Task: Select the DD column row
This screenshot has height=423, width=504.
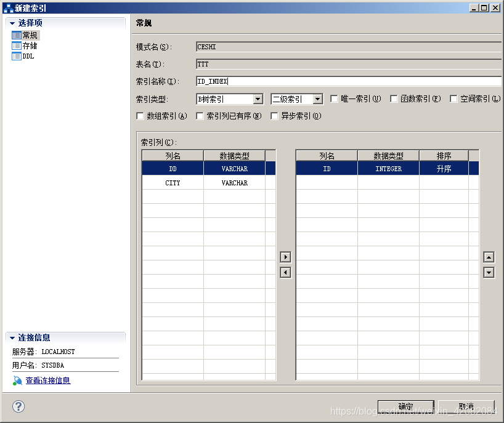Action: [x=209, y=169]
